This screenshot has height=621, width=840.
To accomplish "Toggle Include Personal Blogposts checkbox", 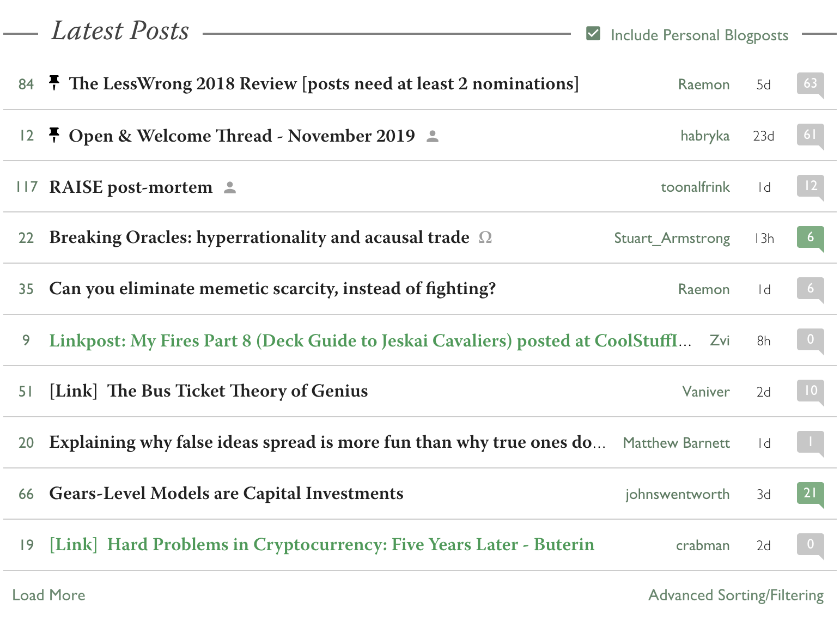I will click(593, 34).
